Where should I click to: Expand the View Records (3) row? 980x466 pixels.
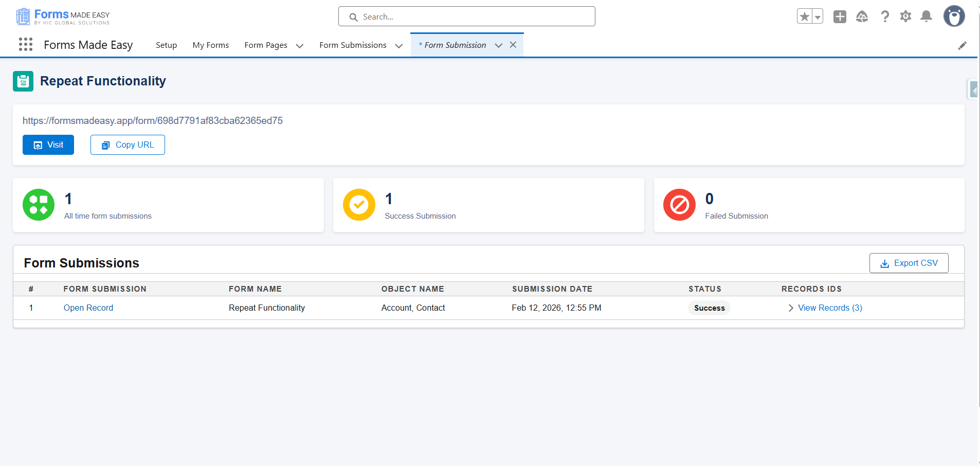point(791,308)
